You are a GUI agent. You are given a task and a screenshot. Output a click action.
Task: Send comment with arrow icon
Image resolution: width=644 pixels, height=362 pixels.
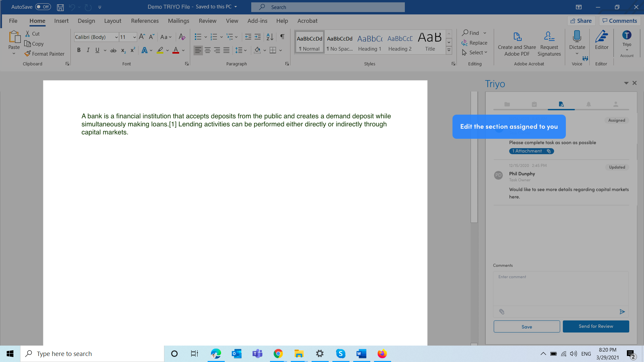point(622,312)
